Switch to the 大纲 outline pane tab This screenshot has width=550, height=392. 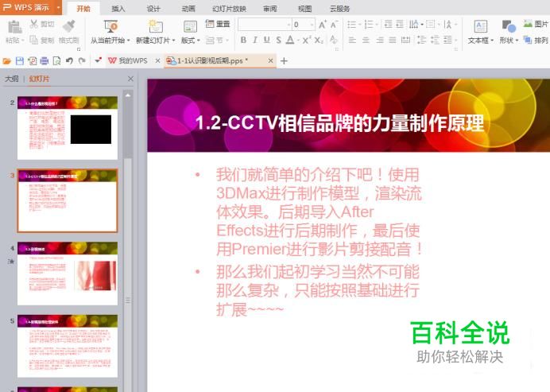point(12,79)
